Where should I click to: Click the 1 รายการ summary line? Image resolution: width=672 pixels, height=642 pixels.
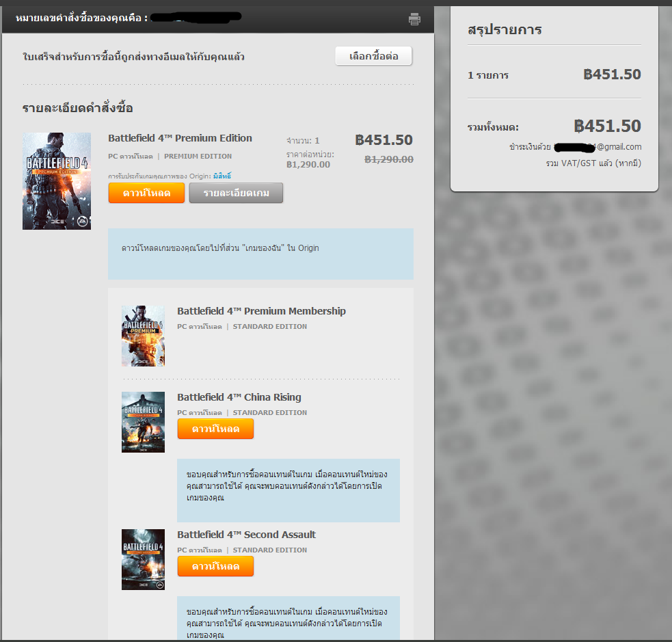(x=488, y=75)
